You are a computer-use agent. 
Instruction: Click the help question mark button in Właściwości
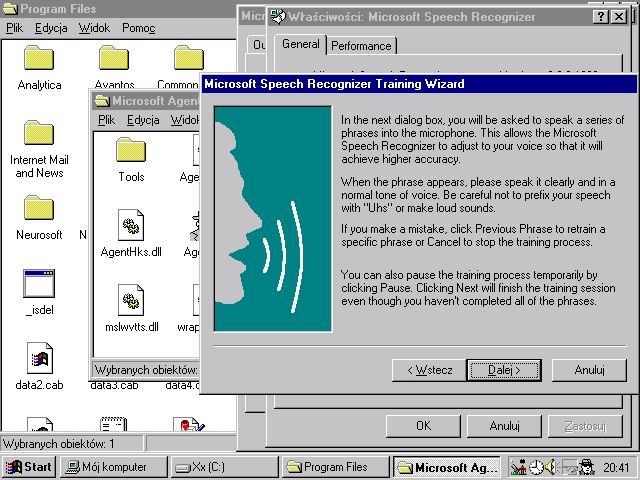(600, 17)
